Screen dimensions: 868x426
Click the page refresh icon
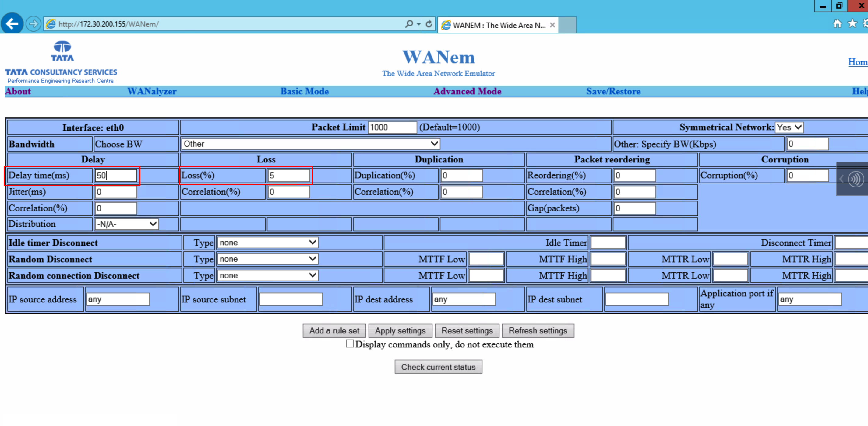tap(429, 24)
